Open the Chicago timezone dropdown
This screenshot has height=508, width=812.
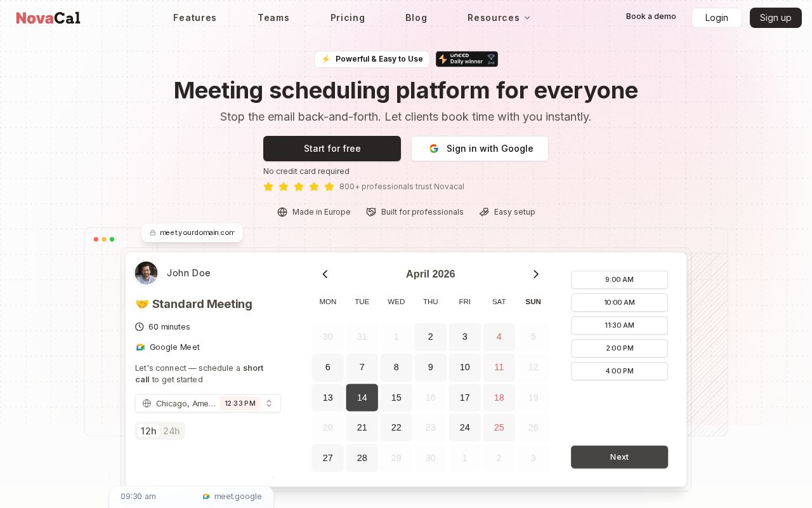coord(207,403)
